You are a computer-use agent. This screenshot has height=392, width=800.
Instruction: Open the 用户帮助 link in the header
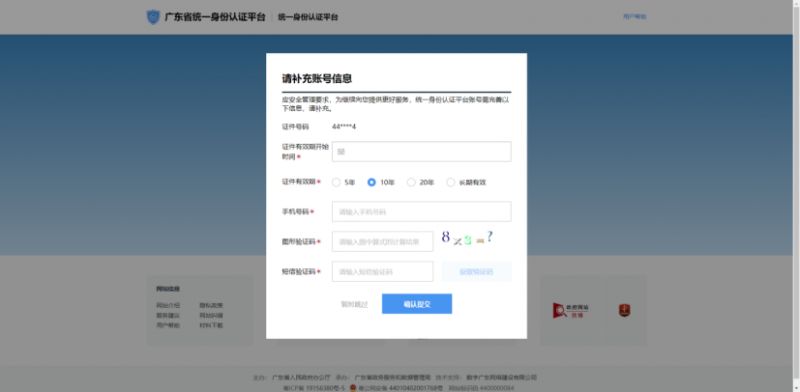(634, 17)
